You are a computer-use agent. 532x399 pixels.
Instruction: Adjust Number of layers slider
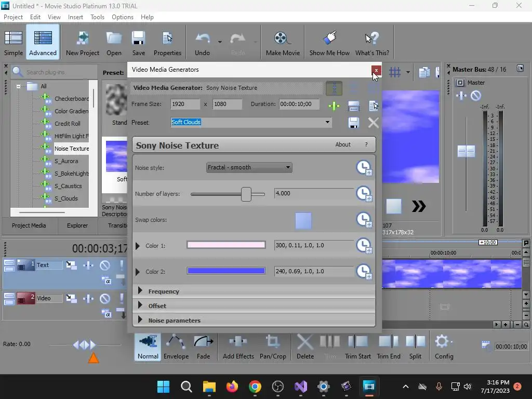coord(246,194)
